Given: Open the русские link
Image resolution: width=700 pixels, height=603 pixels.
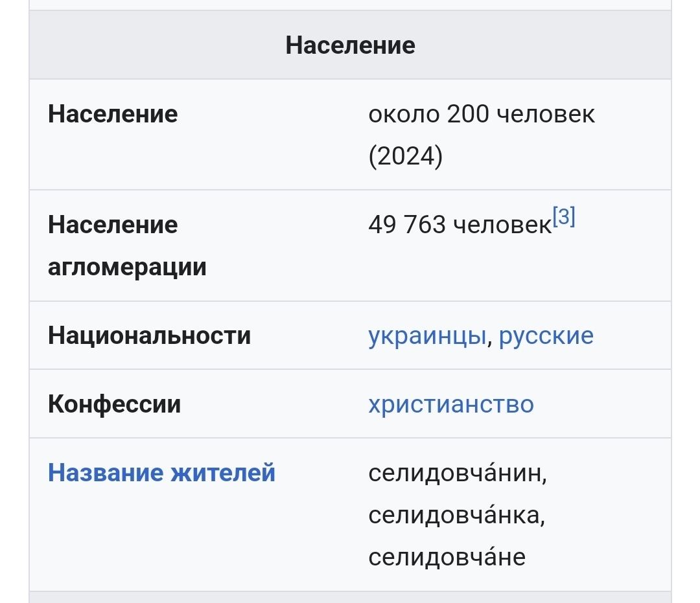Looking at the screenshot, I should point(546,336).
